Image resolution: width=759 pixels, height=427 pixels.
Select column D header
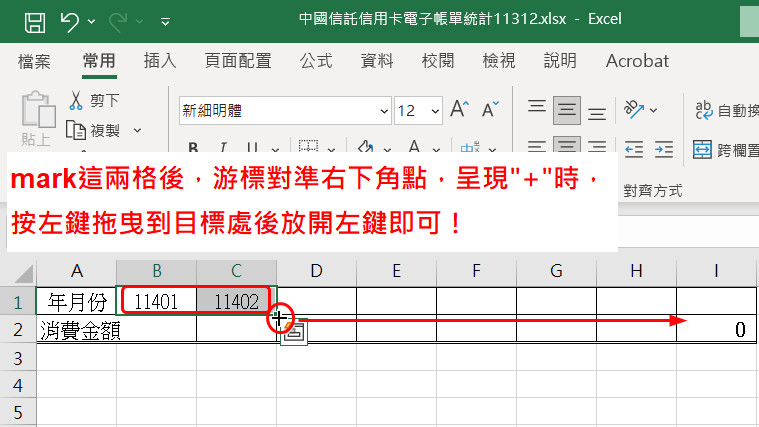click(x=316, y=271)
